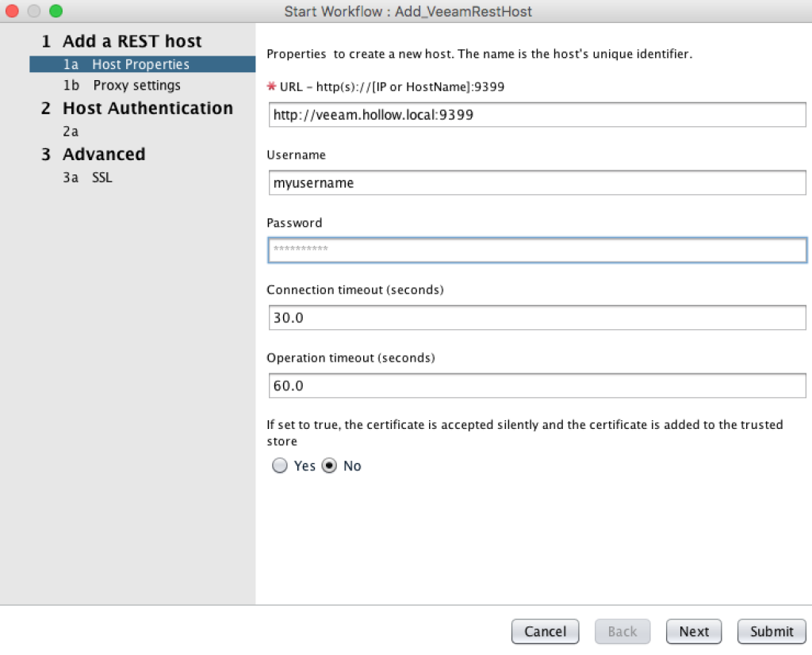Edit the Operation timeout value 60.0
This screenshot has height=655, width=812.
536,385
